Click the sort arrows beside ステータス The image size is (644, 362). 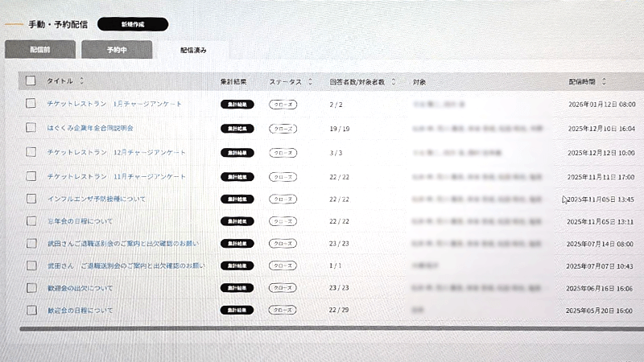(309, 82)
